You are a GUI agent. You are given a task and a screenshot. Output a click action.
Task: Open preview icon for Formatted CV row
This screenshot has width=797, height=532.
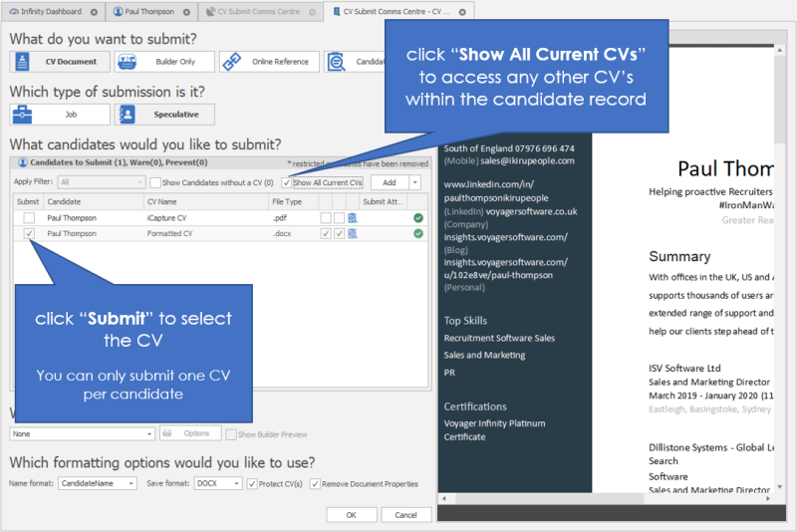tap(353, 233)
